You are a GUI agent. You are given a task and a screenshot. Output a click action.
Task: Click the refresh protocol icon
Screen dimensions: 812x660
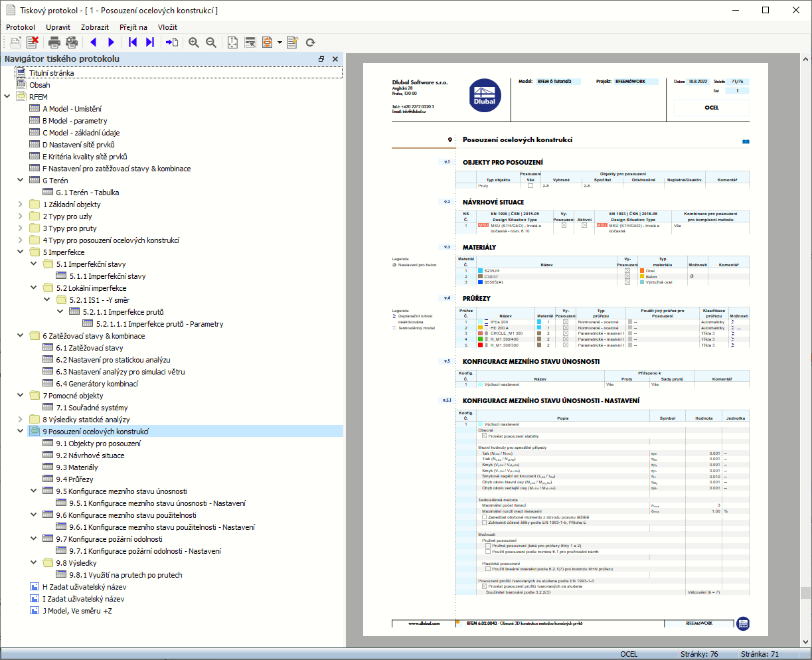pyautogui.click(x=310, y=42)
